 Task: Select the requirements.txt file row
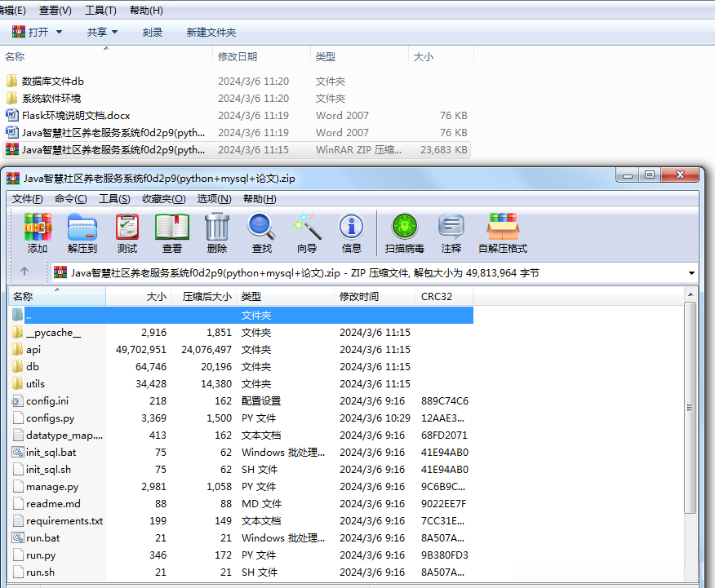pyautogui.click(x=242, y=520)
